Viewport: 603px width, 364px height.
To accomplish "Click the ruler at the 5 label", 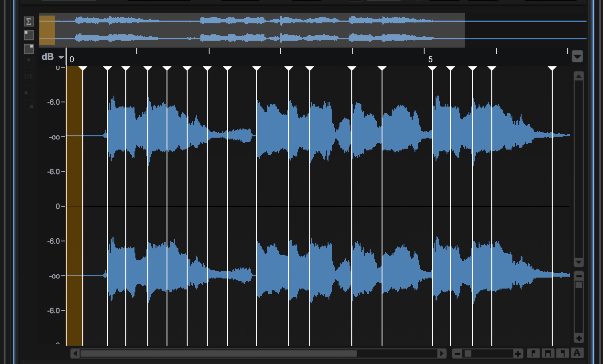I will point(431,59).
